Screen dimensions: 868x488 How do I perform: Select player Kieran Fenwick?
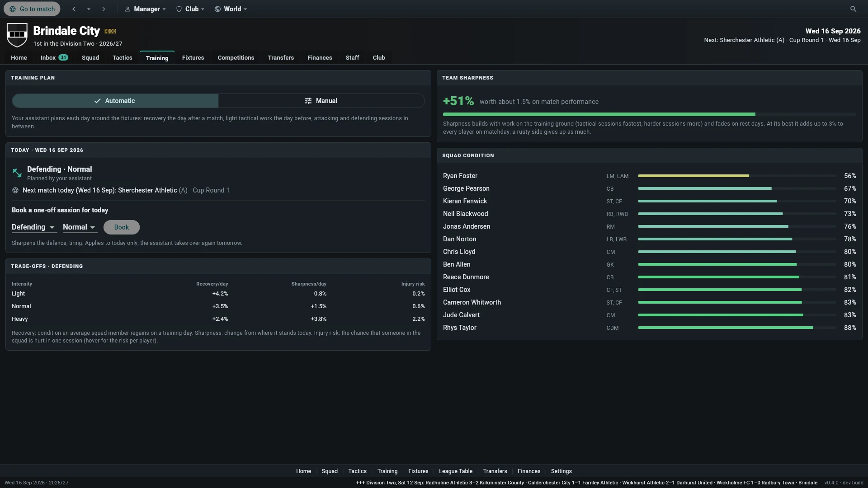465,201
